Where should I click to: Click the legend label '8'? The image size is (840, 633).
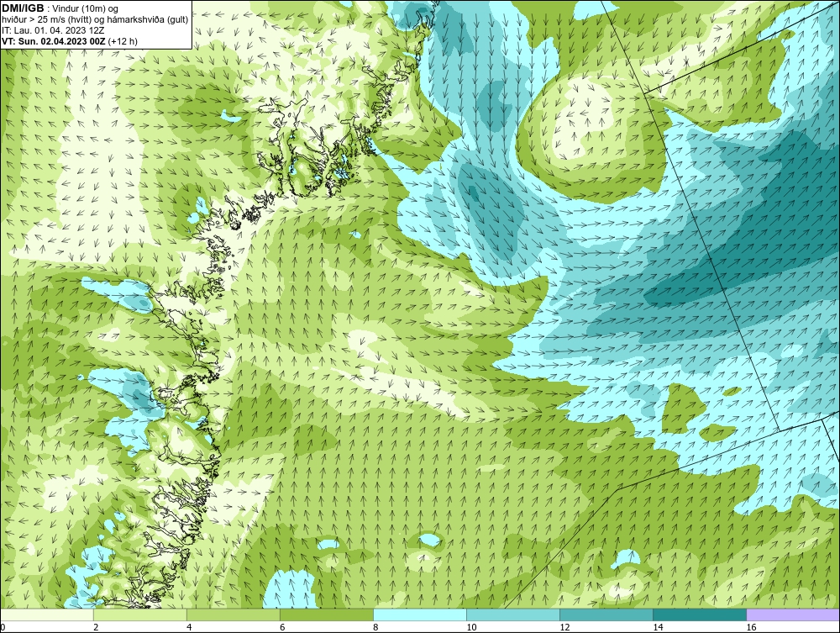375,627
